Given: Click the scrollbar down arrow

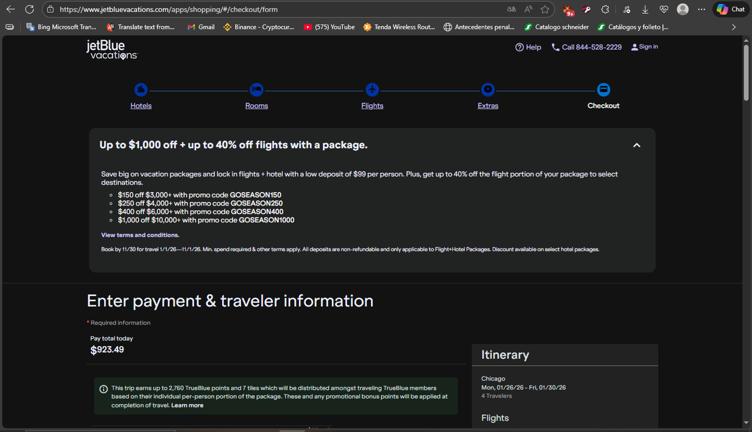Looking at the screenshot, I should 746,423.
